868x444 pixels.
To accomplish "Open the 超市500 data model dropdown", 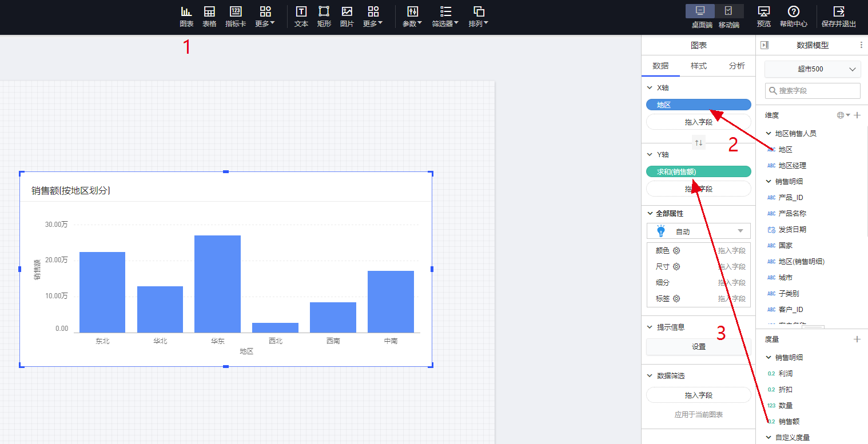I will click(812, 69).
